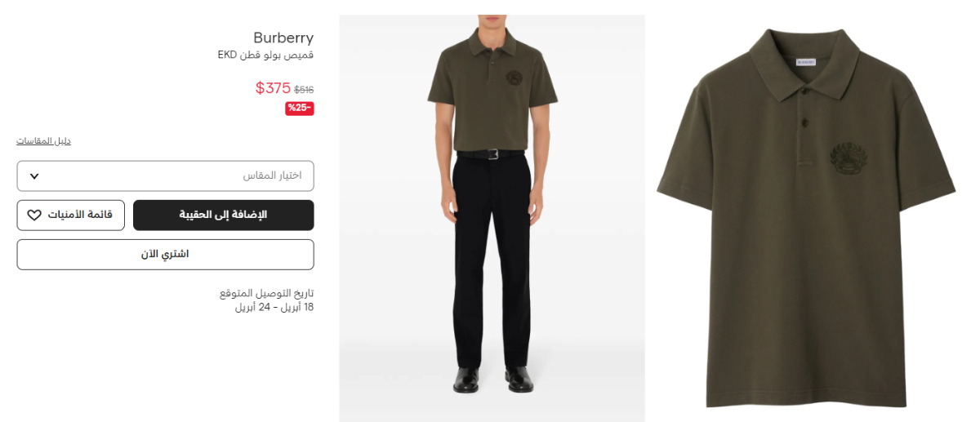Screen dimensions: 980x422
Task: Open the model wearing polo photo
Action: [x=492, y=218]
